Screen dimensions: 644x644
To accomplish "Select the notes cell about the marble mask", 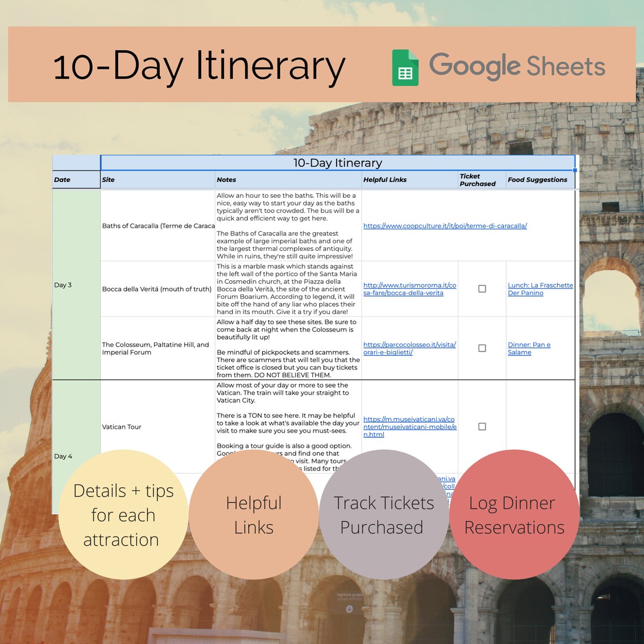I will 288,289.
